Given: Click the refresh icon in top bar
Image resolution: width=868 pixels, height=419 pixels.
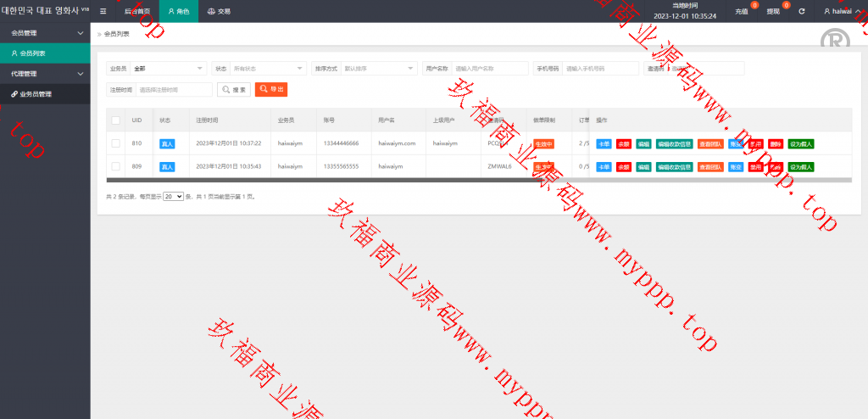Looking at the screenshot, I should coord(802,11).
